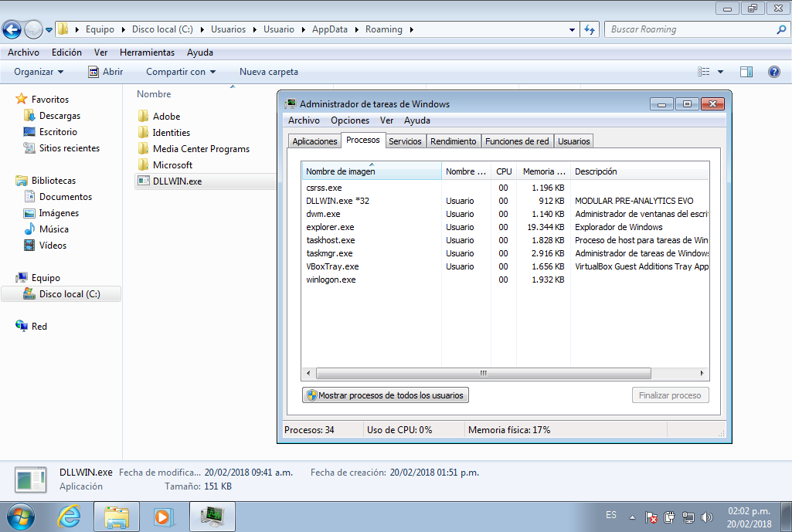The height and width of the screenshot is (532, 792).
Task: Open Vídeos library
Action: pos(46,245)
